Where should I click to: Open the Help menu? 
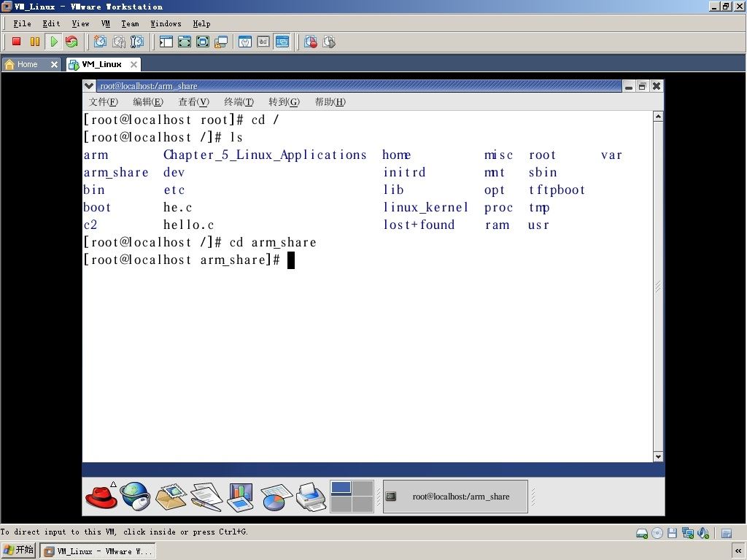[x=201, y=24]
